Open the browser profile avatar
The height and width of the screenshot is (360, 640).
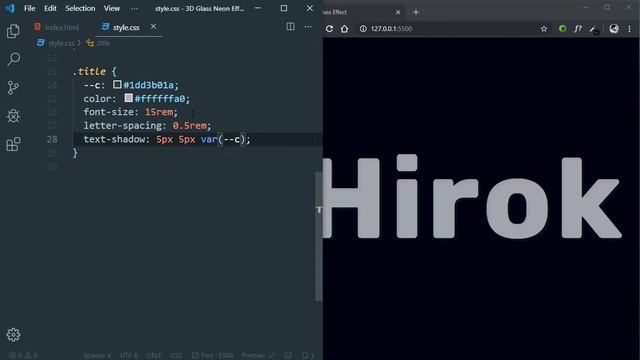(x=613, y=29)
